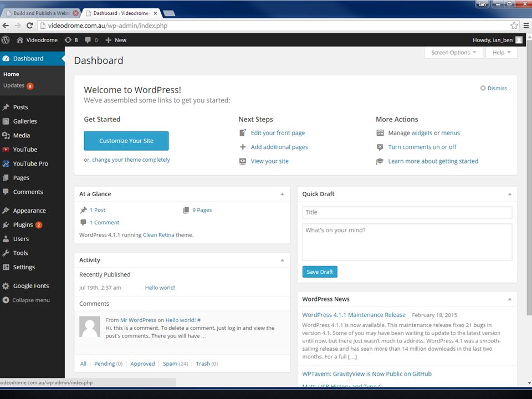This screenshot has height=399, width=532.
Task: Open Add additional pages link
Action: tap(279, 147)
